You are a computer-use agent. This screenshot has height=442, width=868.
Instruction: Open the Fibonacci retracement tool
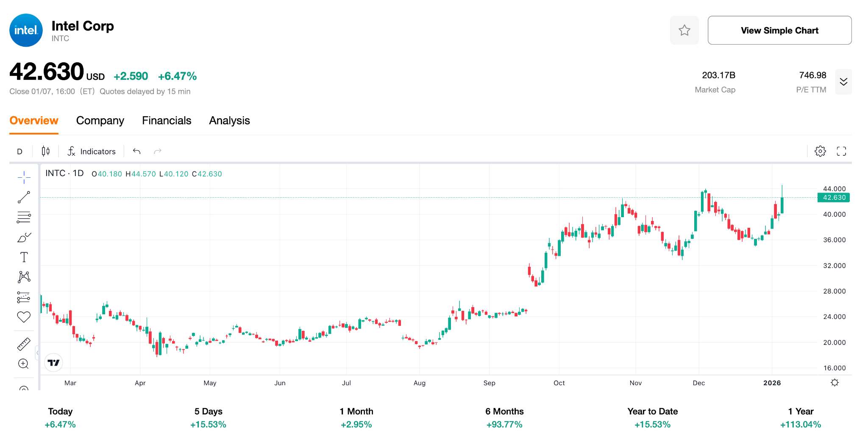pos(24,217)
